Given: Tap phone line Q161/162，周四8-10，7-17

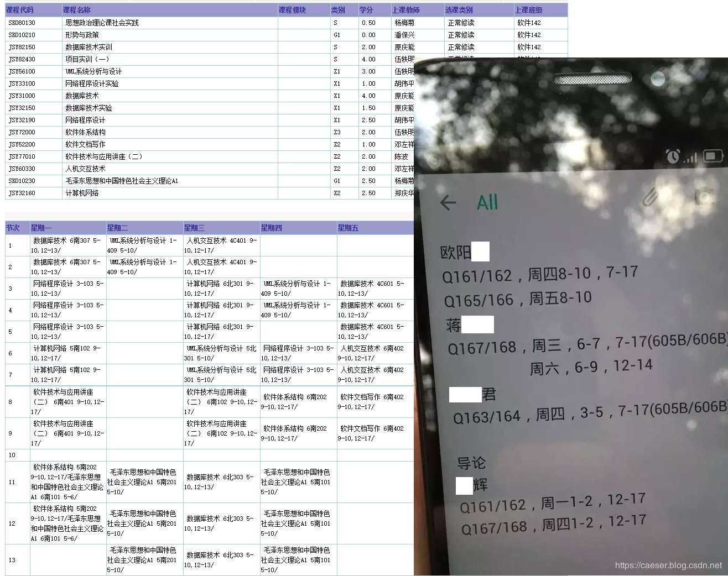Looking at the screenshot, I should (x=540, y=274).
